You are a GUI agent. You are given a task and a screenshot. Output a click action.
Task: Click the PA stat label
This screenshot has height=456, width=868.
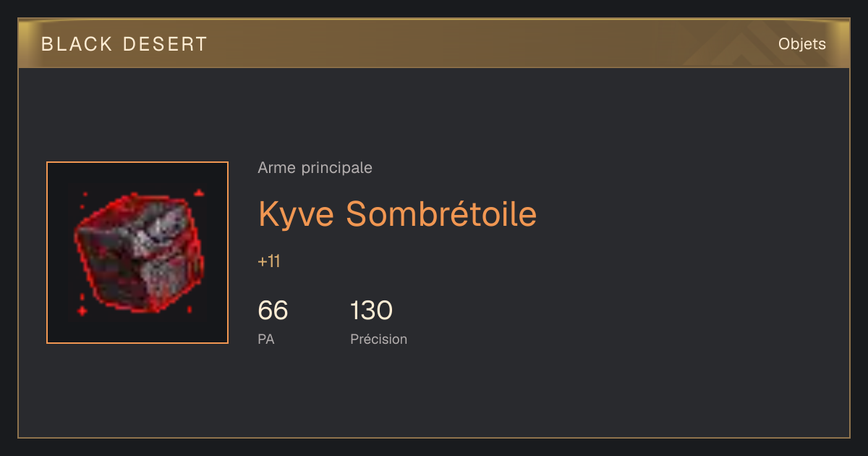tap(266, 339)
